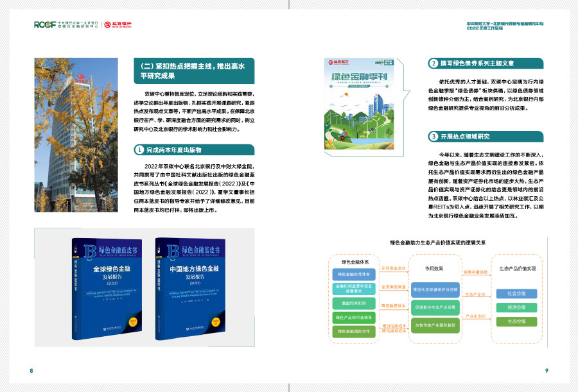Image resolution: width=578 pixels, height=392 pixels.
Task: Click the circled number 2 badge
Action: (x=434, y=64)
